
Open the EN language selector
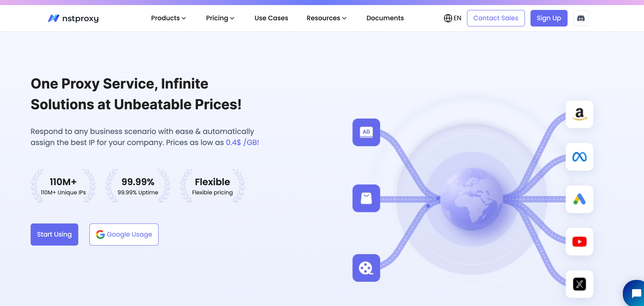[452, 18]
